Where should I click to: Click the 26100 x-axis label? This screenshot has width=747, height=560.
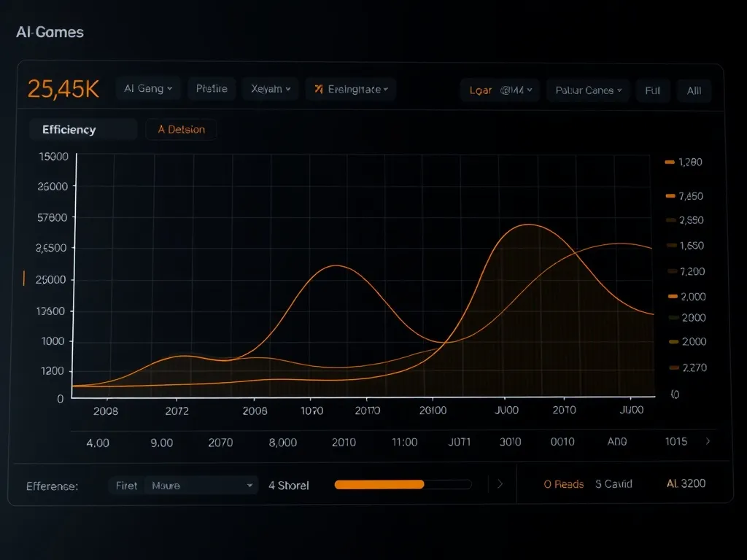(x=433, y=411)
